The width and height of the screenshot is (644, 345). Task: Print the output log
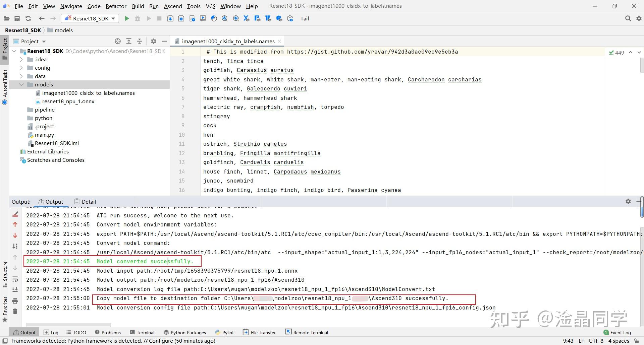coord(15,301)
